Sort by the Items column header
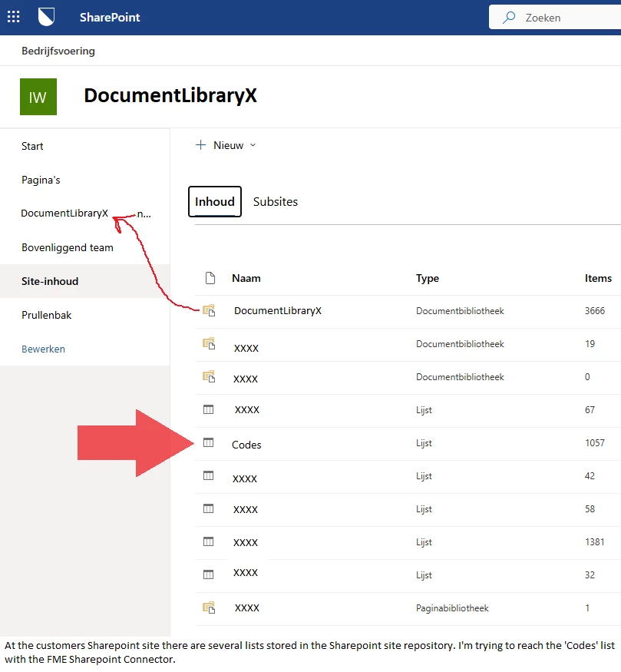 (598, 278)
